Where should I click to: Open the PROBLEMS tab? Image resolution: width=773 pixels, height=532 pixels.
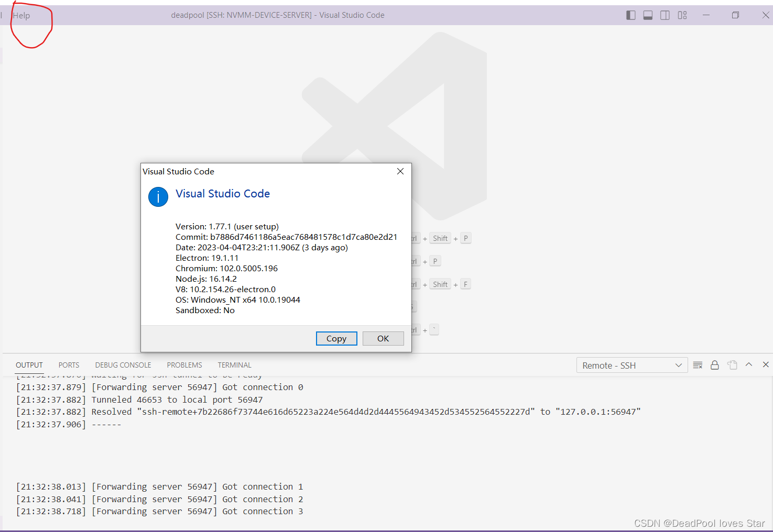pyautogui.click(x=184, y=365)
